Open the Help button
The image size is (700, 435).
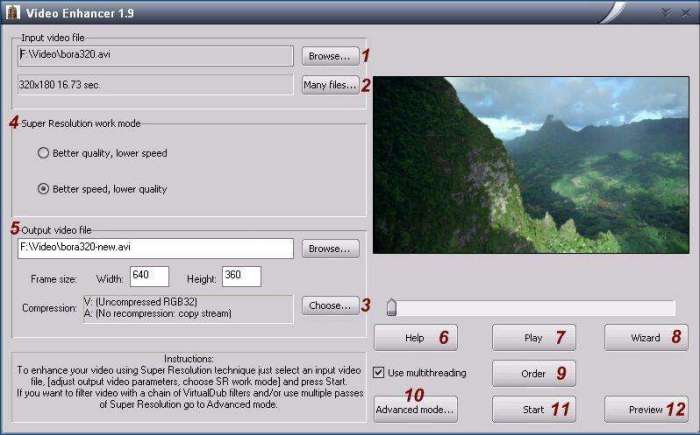click(416, 338)
